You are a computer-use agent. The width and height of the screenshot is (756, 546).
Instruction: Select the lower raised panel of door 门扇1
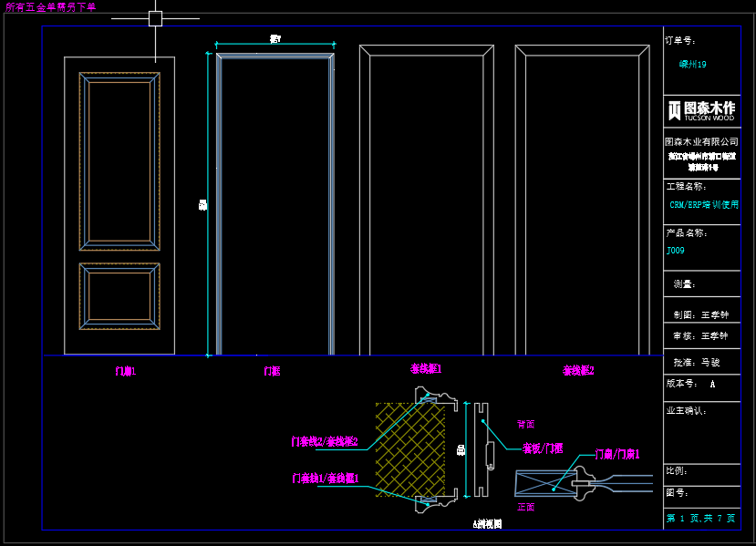119,296
